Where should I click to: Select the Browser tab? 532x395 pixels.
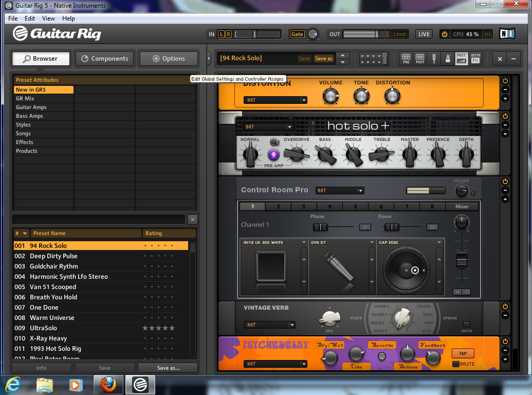coord(41,59)
